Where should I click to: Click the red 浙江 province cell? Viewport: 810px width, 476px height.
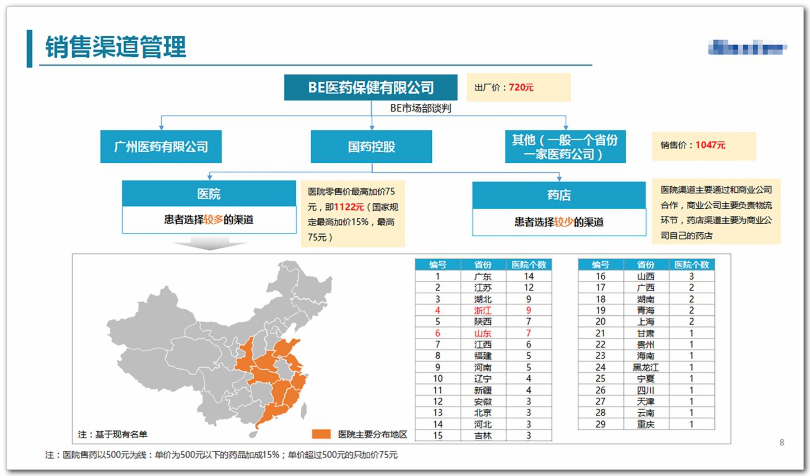pyautogui.click(x=483, y=311)
